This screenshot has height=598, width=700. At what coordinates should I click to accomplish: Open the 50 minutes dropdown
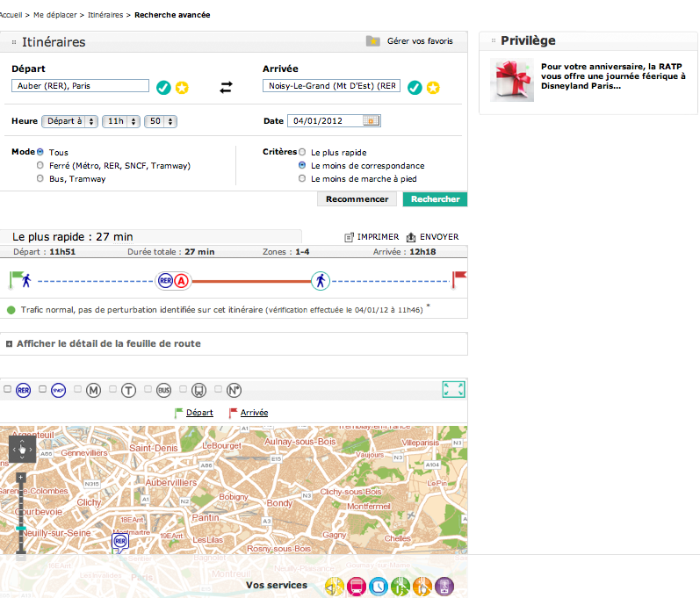161,121
